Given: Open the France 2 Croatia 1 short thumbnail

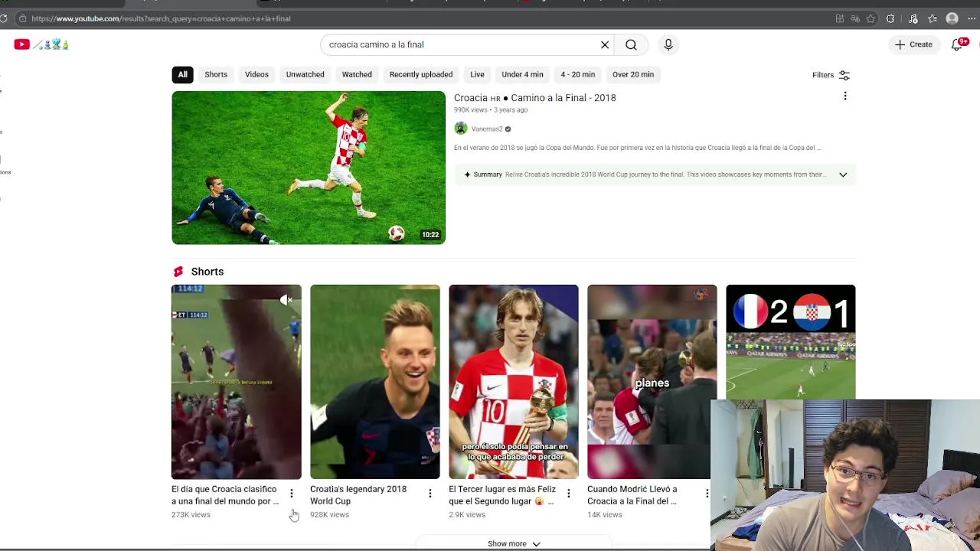Looking at the screenshot, I should [x=791, y=342].
